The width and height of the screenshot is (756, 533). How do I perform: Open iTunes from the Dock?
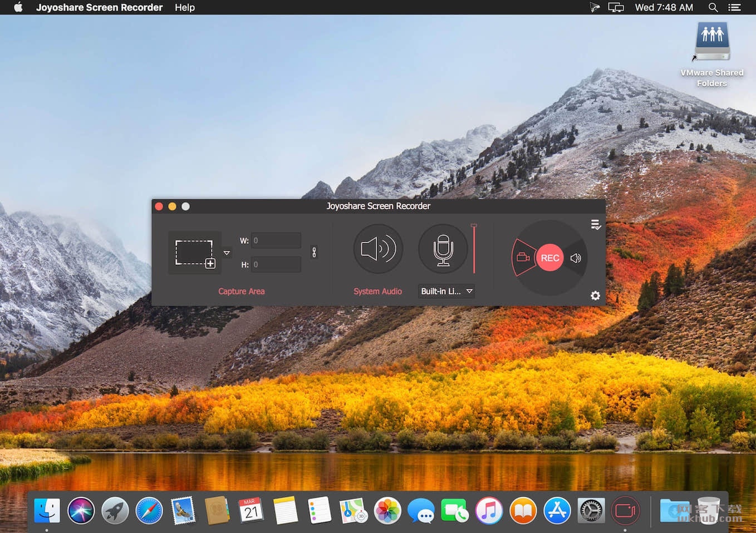[489, 510]
